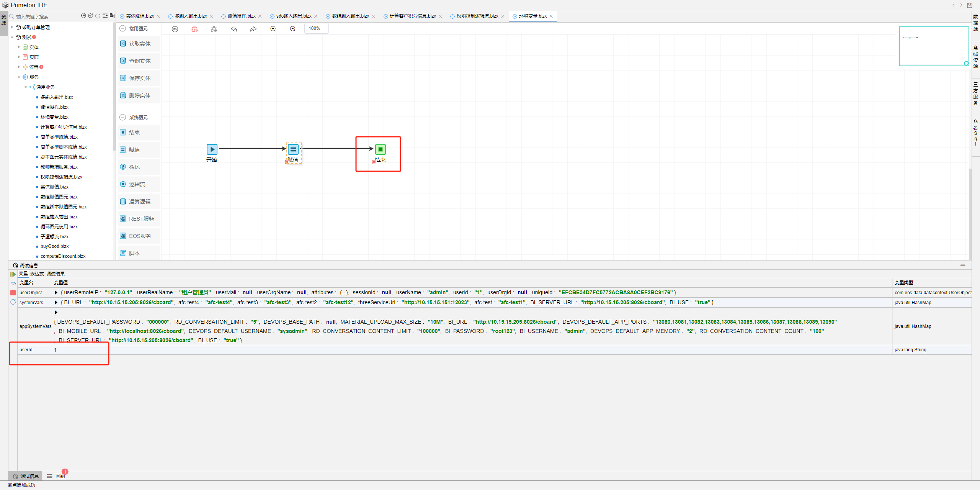
Task: Click the resource keyword search field
Action: tap(46, 16)
